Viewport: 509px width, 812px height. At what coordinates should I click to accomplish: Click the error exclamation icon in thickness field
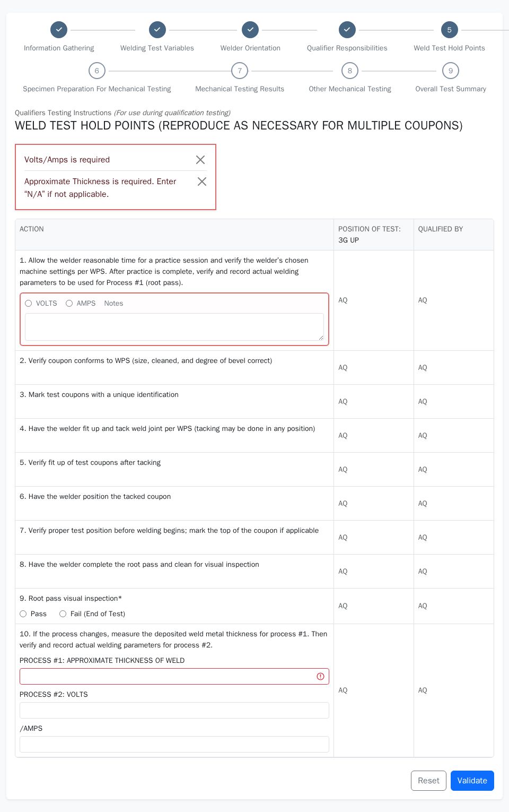[x=320, y=676]
